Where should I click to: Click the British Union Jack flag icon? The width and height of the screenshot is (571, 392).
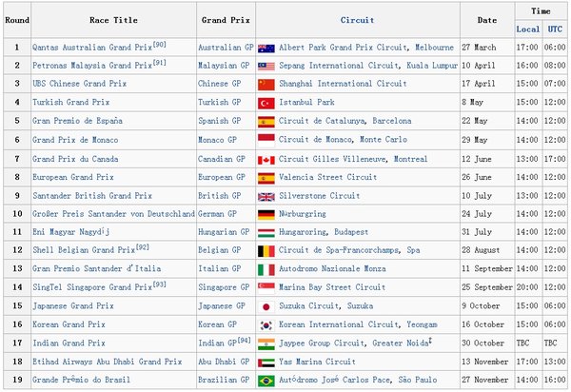[x=266, y=196]
